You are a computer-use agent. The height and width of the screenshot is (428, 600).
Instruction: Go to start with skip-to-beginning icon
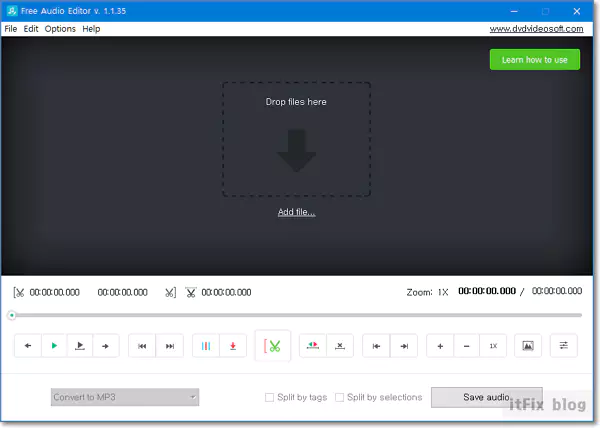376,346
